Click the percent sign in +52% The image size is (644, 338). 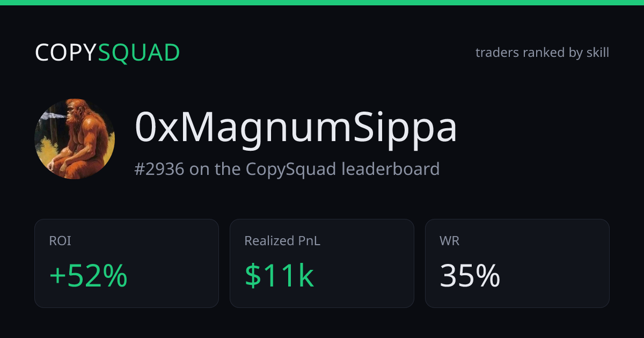(115, 276)
